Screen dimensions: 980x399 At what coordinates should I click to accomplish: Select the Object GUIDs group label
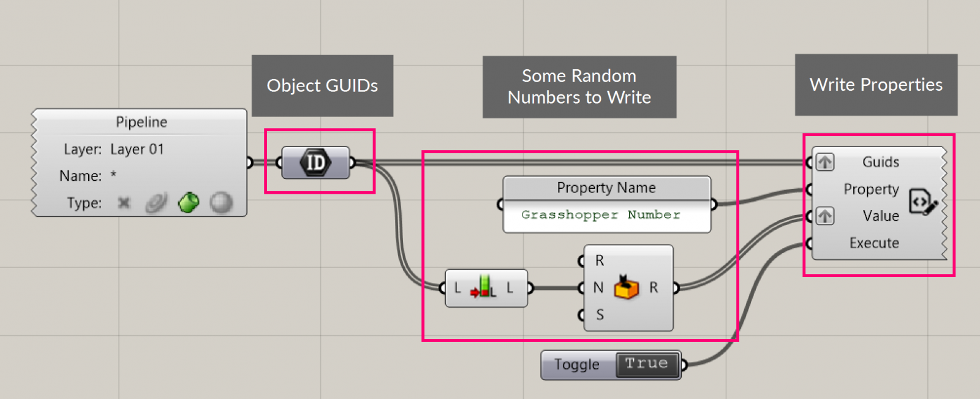(x=322, y=86)
